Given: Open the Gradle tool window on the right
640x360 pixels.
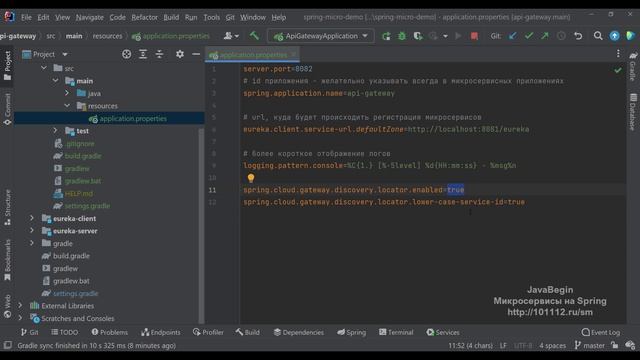Looking at the screenshot, I should [633, 66].
